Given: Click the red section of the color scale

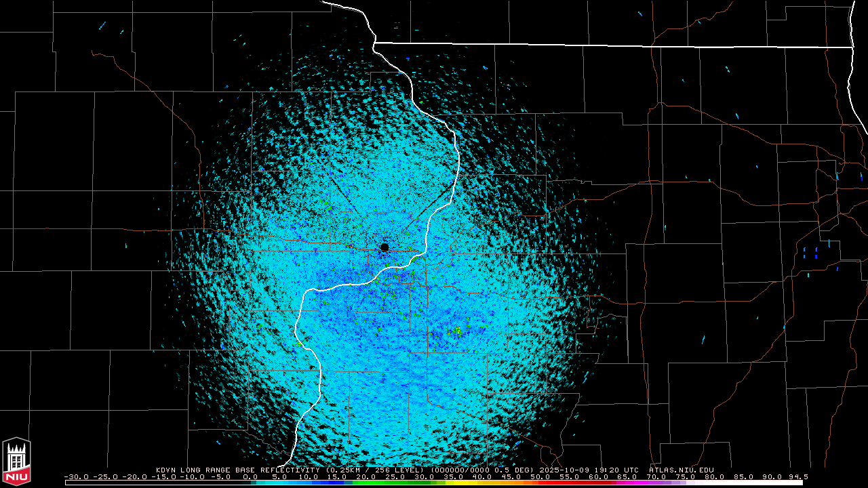Looking at the screenshot, I should pos(570,483).
